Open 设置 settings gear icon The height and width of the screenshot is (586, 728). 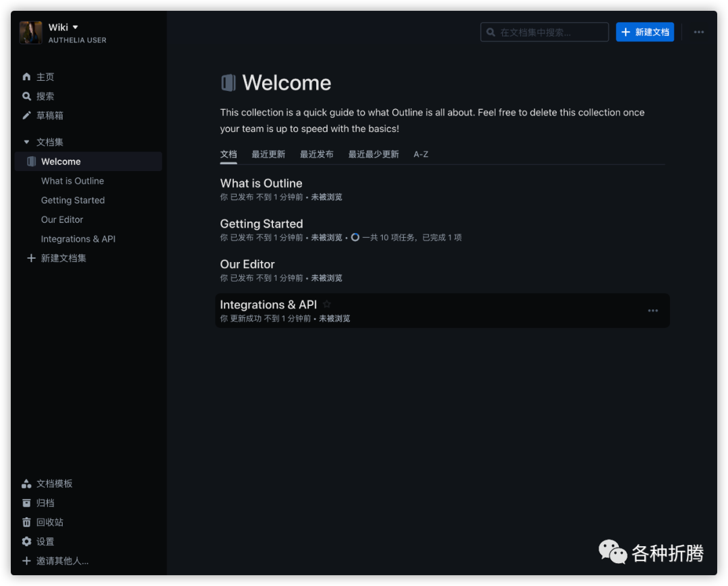pyautogui.click(x=26, y=542)
